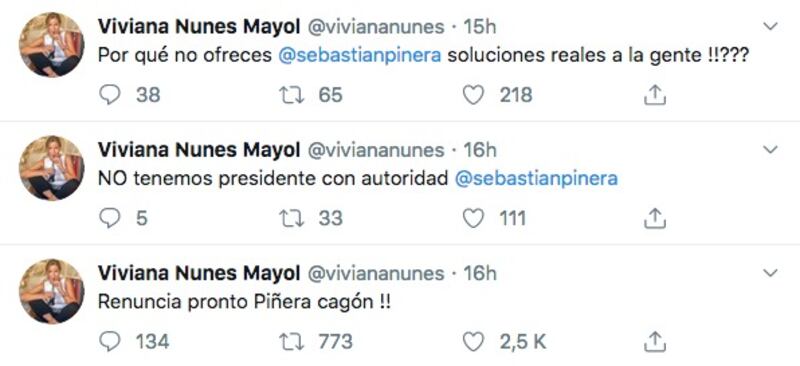Image resolution: width=800 pixels, height=366 pixels.
Task: Share the 'soluciones reales' tweet
Action: tap(655, 95)
